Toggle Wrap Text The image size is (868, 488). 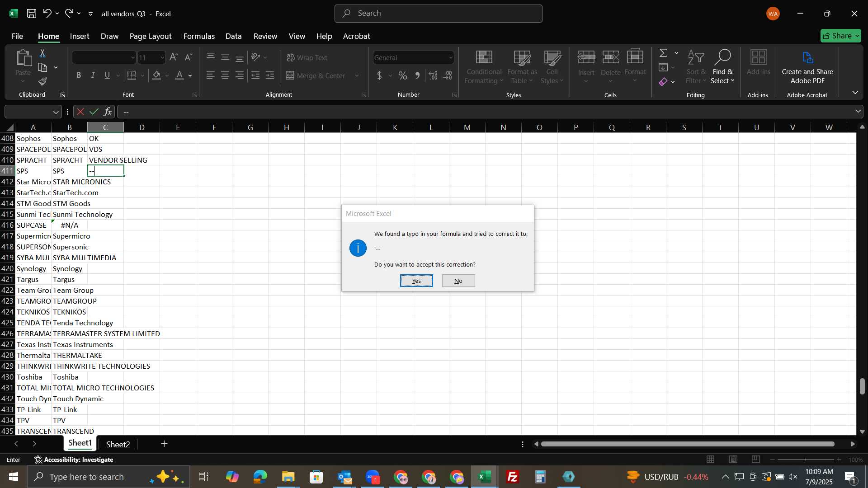tap(307, 57)
